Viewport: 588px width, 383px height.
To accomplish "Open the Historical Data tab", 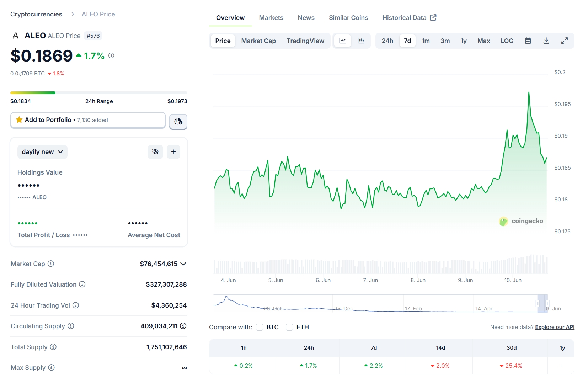I will [x=410, y=18].
